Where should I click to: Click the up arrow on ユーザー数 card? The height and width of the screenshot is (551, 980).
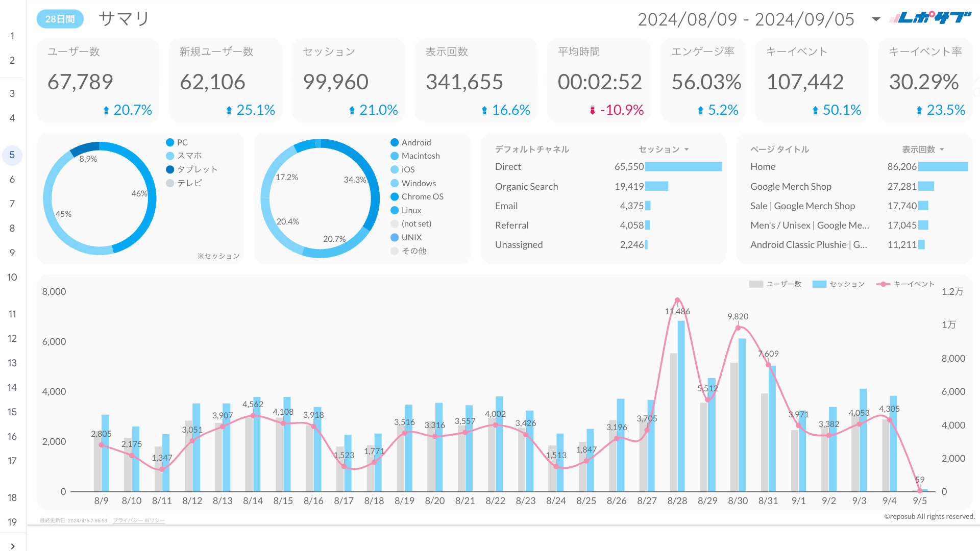click(x=106, y=110)
